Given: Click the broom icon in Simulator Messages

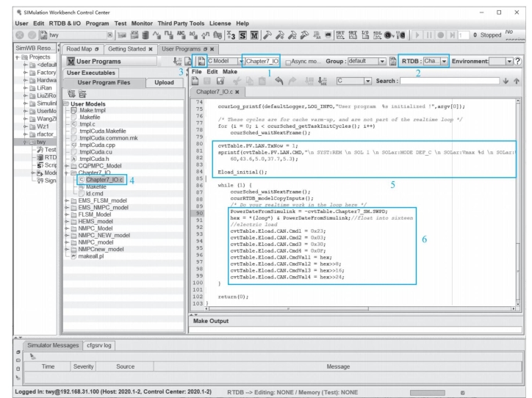Looking at the screenshot, I should pos(33,356).
